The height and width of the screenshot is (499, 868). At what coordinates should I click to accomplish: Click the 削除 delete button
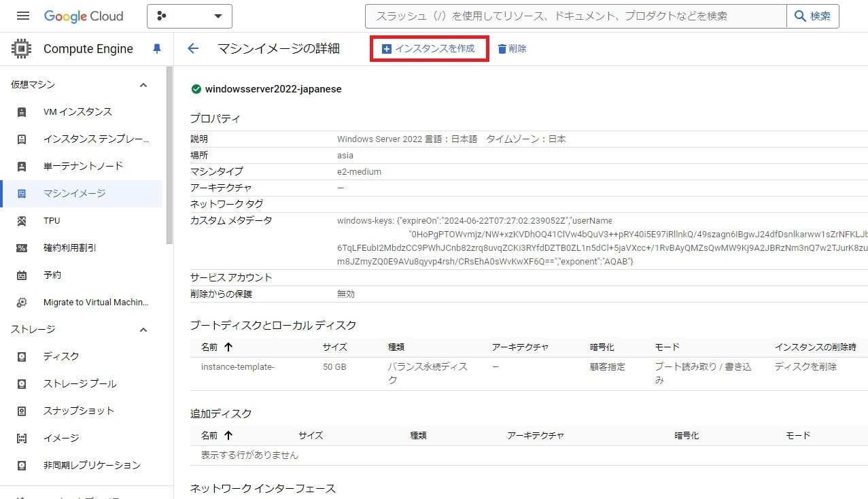click(x=512, y=49)
